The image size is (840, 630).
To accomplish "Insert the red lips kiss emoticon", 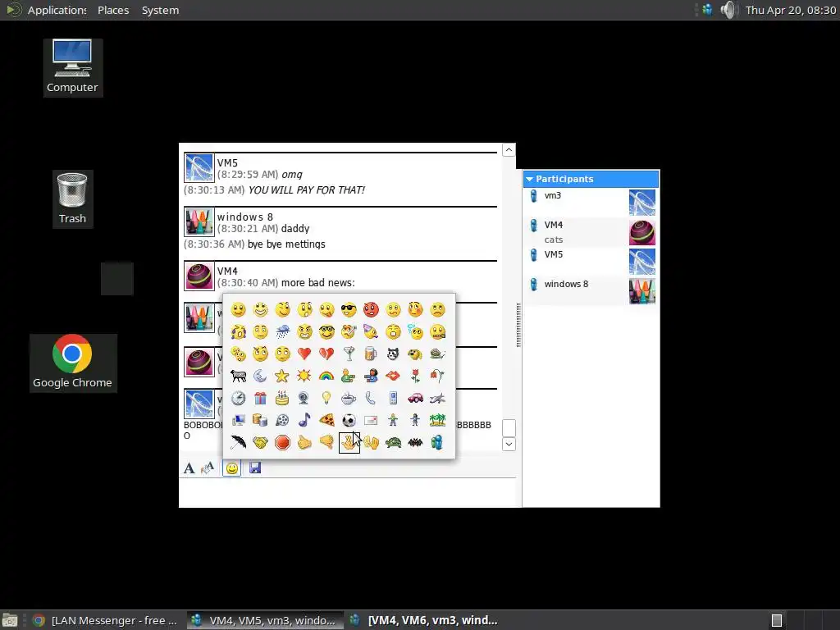I will coord(393,376).
